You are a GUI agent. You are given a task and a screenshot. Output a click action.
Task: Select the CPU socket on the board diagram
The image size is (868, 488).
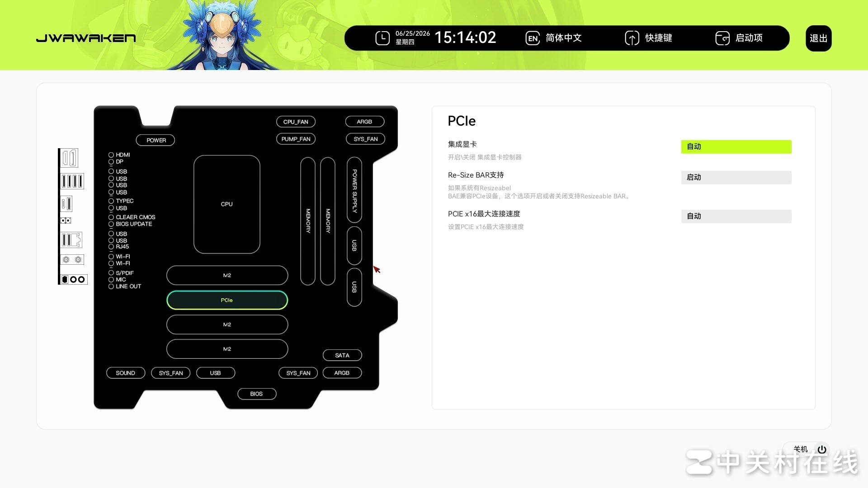227,204
